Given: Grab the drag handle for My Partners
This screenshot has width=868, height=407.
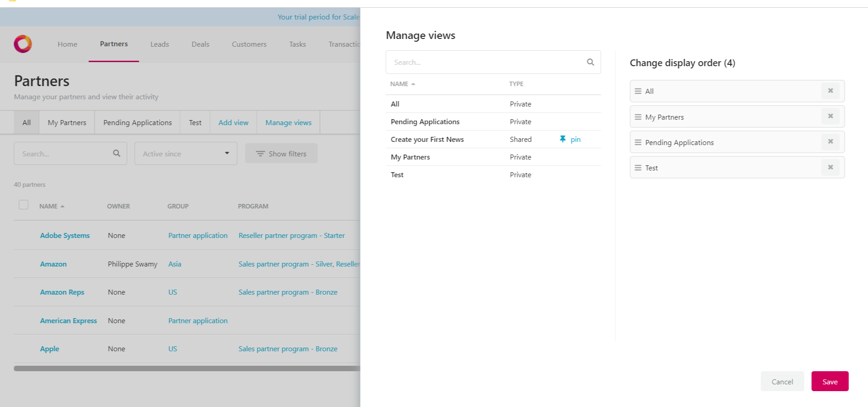Looking at the screenshot, I should [638, 117].
